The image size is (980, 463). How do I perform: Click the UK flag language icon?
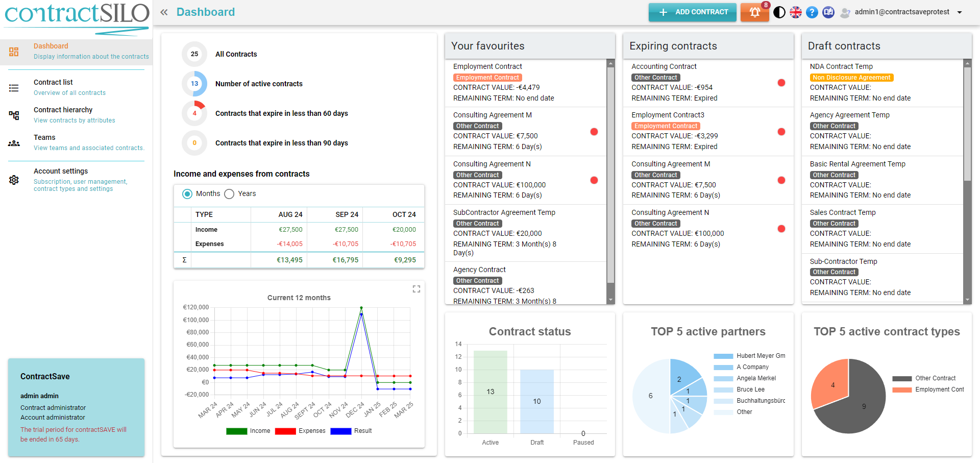[795, 12]
